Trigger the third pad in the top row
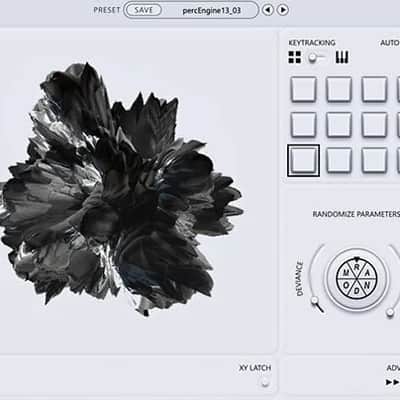Viewport: 400px width, 400px height. tap(374, 89)
